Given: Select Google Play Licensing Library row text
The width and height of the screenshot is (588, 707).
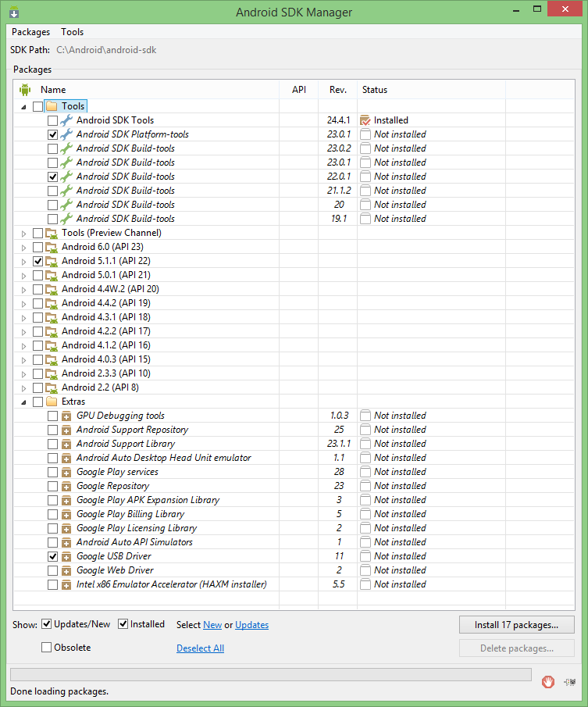Looking at the screenshot, I should point(137,528).
